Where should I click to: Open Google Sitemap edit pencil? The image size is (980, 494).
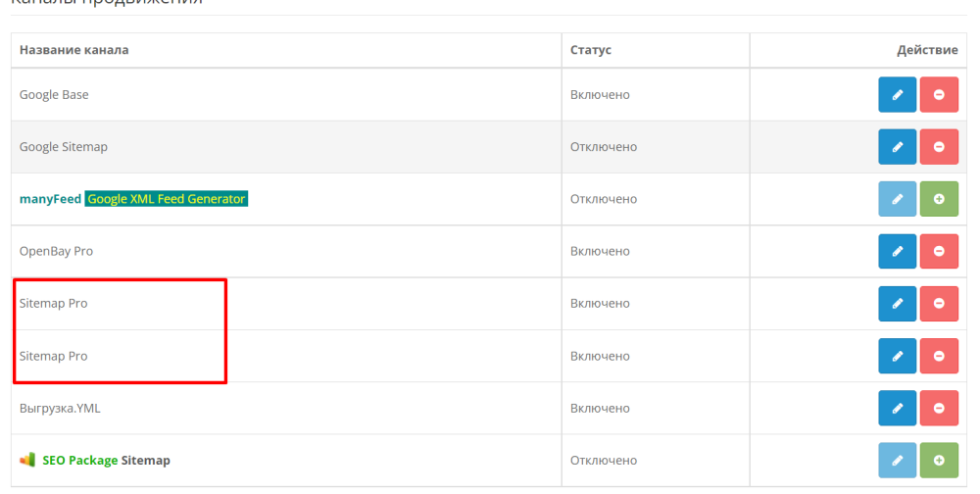[x=897, y=147]
